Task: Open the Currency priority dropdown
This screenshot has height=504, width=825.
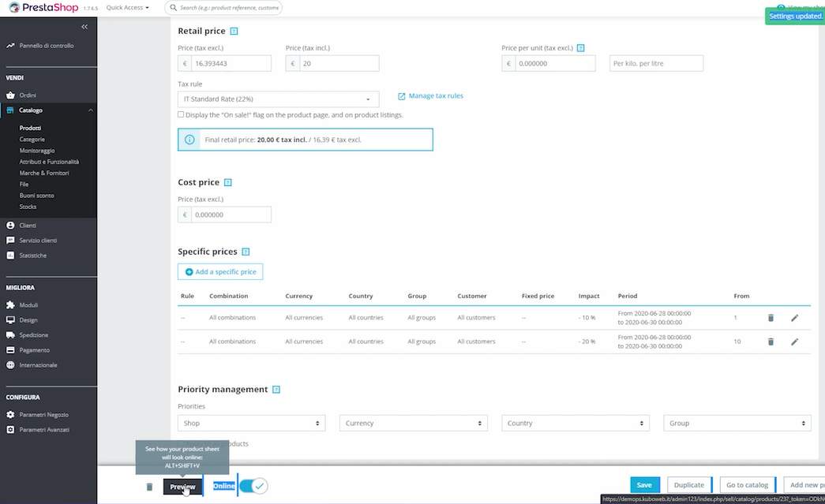Action: coord(413,424)
